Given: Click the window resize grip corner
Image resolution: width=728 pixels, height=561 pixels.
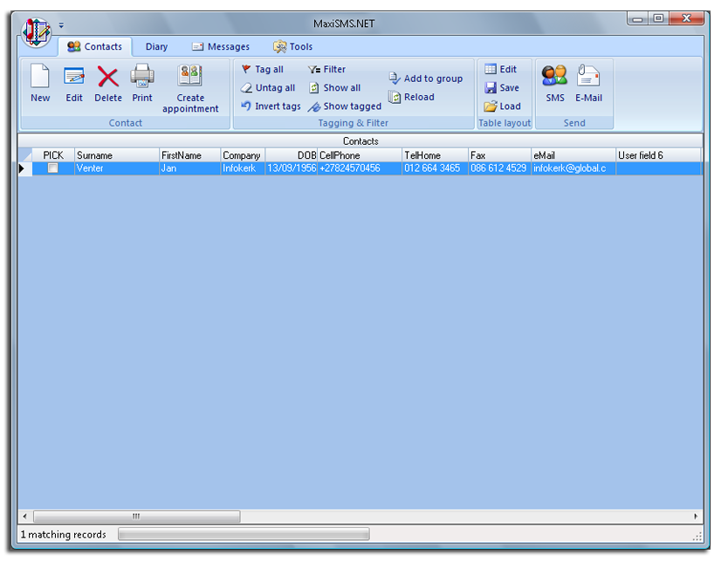Looking at the screenshot, I should pyautogui.click(x=697, y=537).
